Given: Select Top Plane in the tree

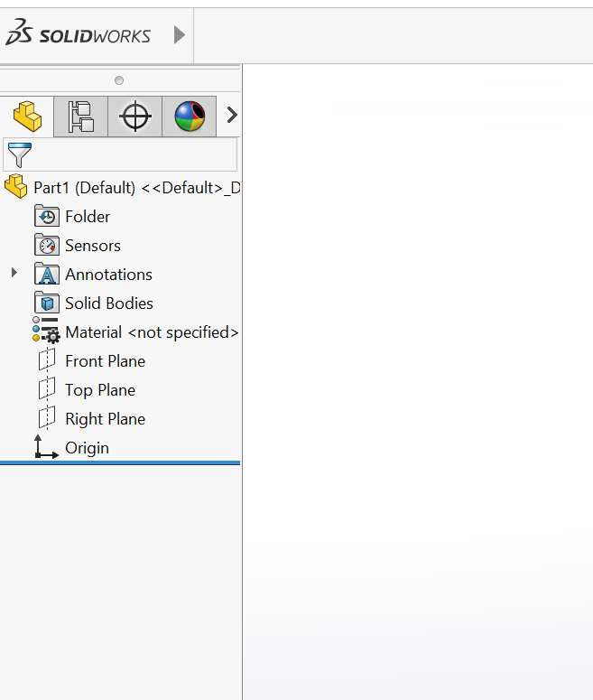Looking at the screenshot, I should pos(99,390).
